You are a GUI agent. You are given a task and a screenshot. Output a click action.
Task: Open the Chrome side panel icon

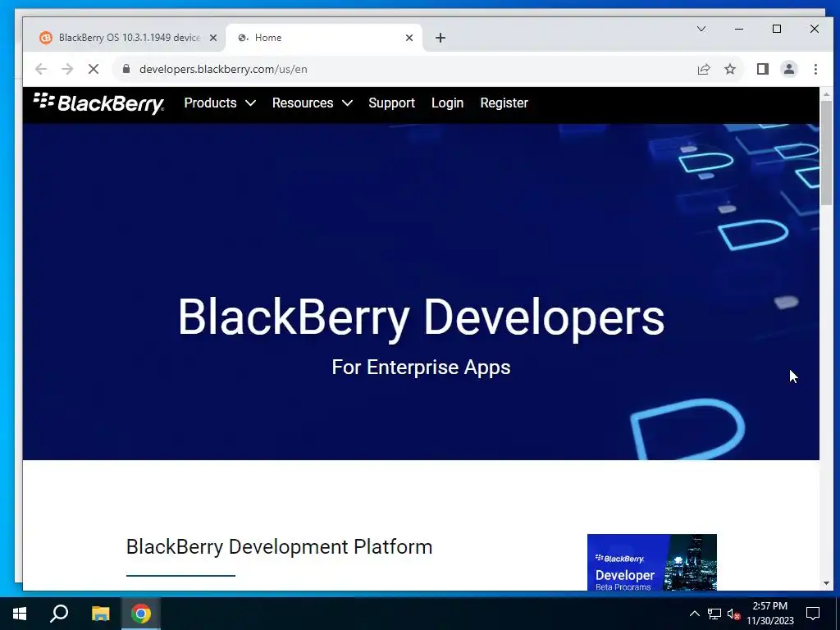(x=762, y=69)
